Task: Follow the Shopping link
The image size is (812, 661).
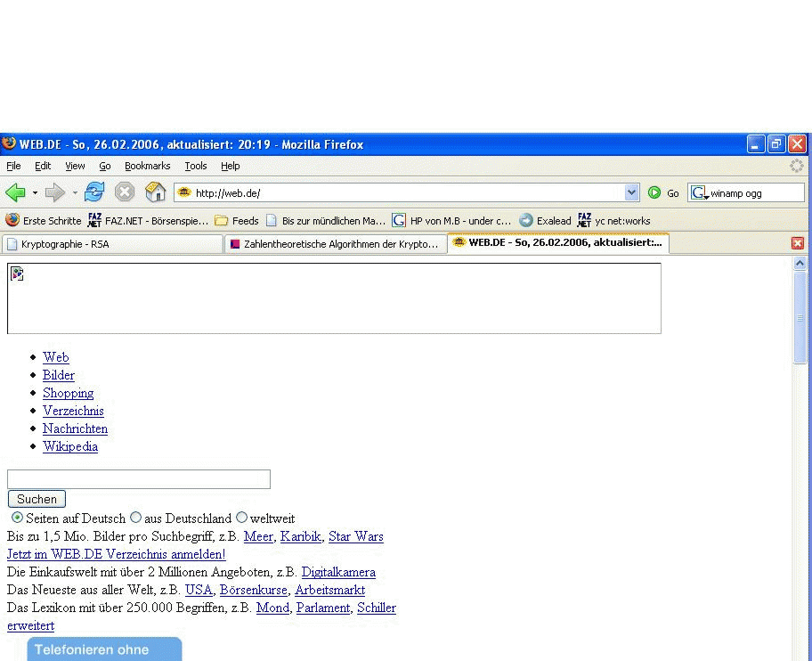Action: 69,393
